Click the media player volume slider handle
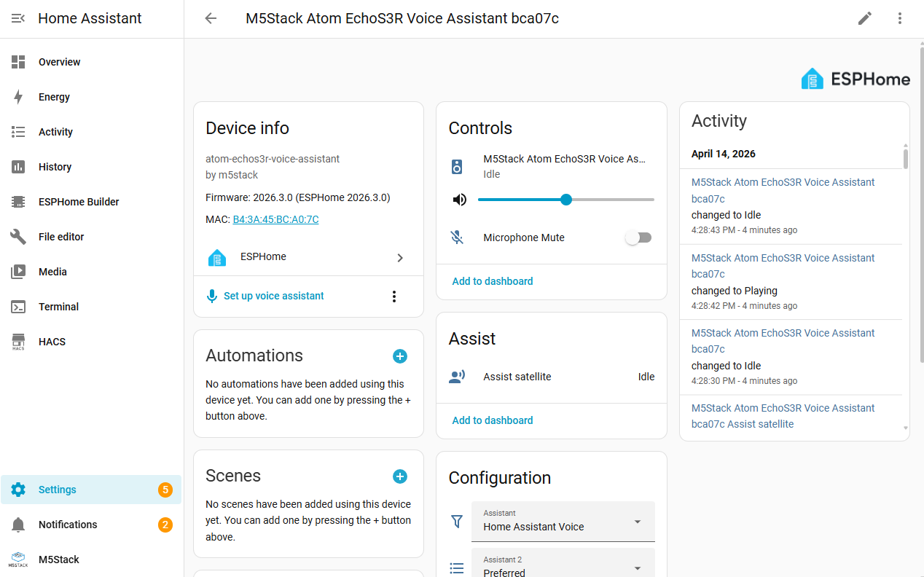This screenshot has height=577, width=924. pos(566,200)
